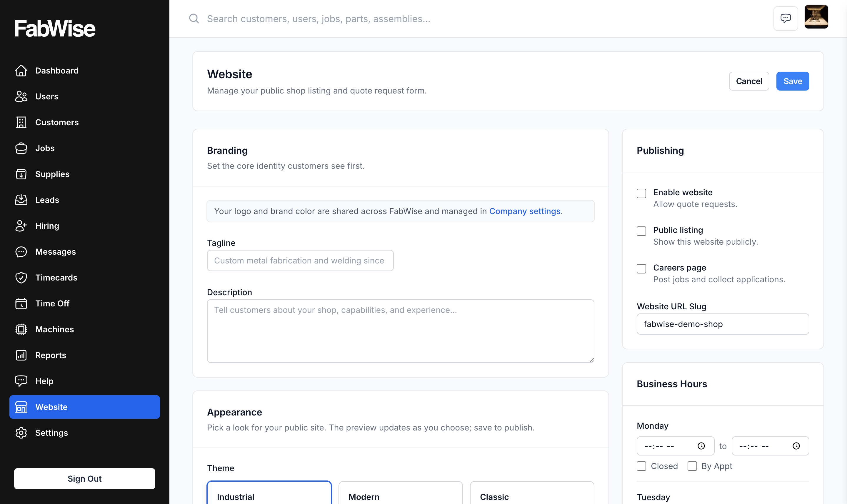Open Machines in the sidebar
This screenshot has height=504, width=847.
tap(85, 329)
